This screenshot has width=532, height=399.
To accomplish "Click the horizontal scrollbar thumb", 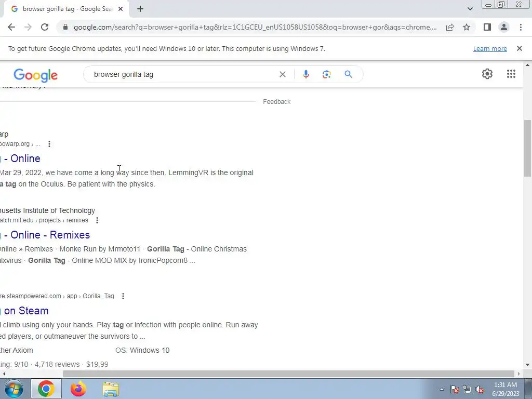I will [289, 374].
